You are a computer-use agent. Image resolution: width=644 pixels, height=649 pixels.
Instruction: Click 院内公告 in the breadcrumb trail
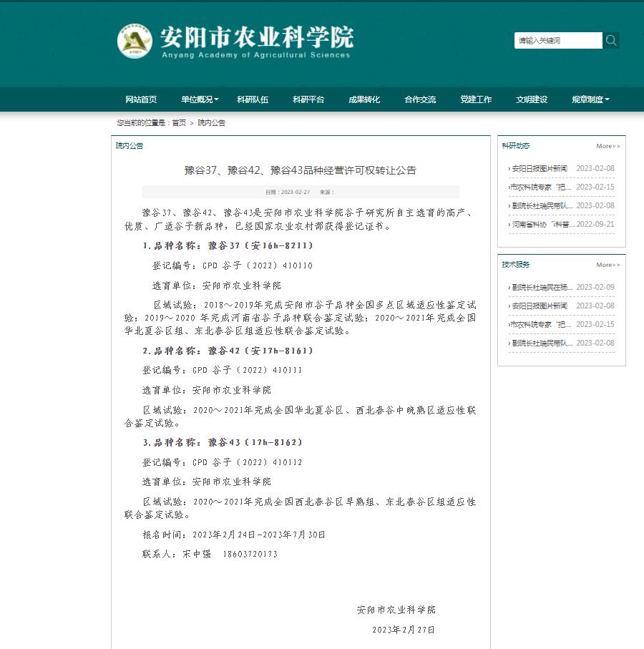[x=212, y=123]
